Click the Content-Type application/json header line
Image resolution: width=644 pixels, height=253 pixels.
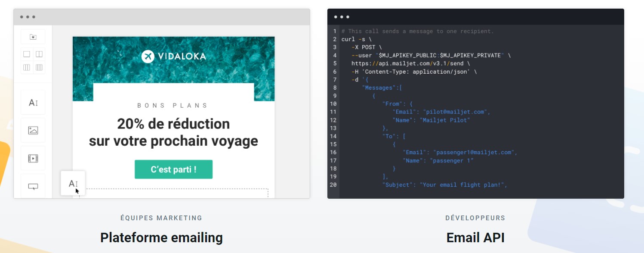[x=414, y=72]
